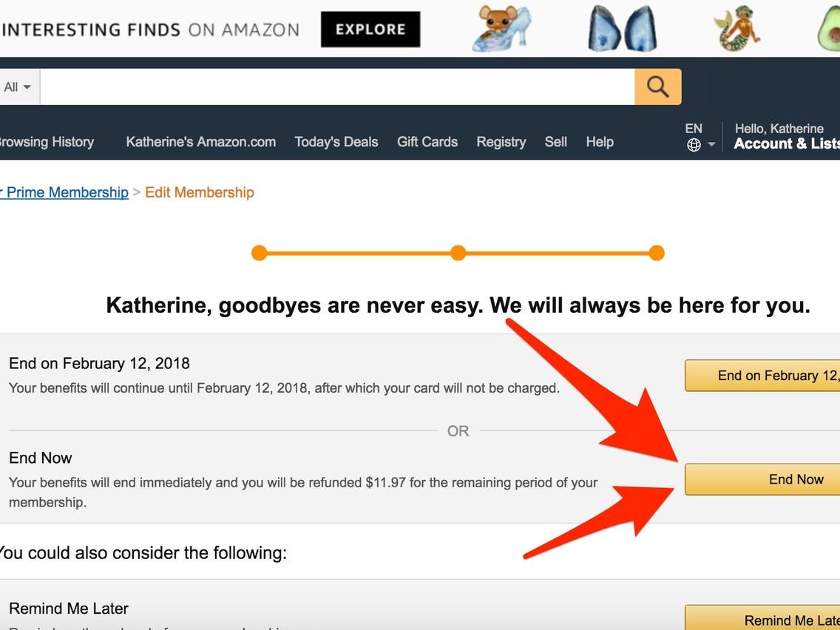The height and width of the screenshot is (630, 840).
Task: Select Today's Deals in the navigation bar
Action: pos(336,141)
